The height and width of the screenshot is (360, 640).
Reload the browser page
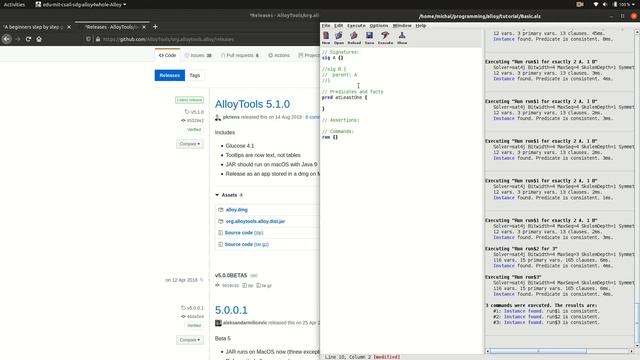click(x=28, y=39)
